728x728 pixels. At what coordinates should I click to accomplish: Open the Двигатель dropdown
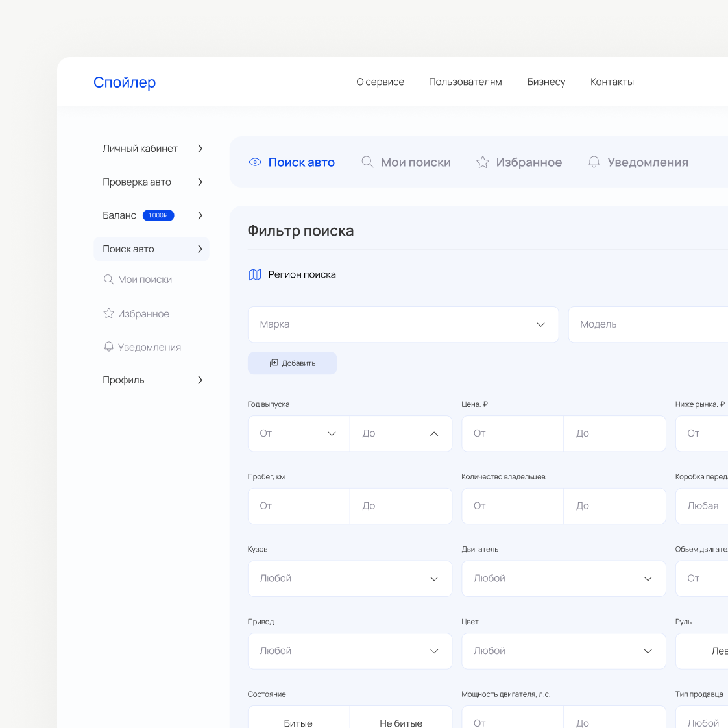point(564,579)
